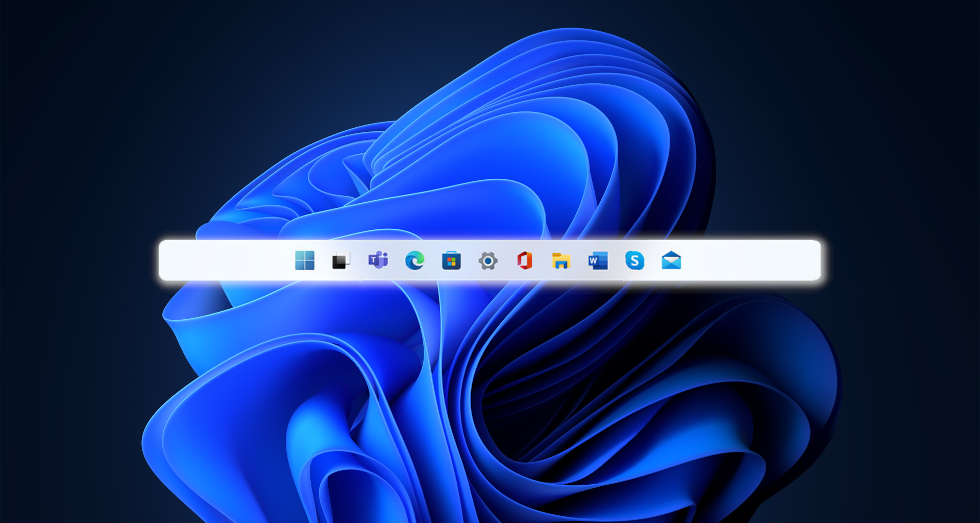The height and width of the screenshot is (523, 980).
Task: Open Skype from the taskbar
Action: pos(634,260)
